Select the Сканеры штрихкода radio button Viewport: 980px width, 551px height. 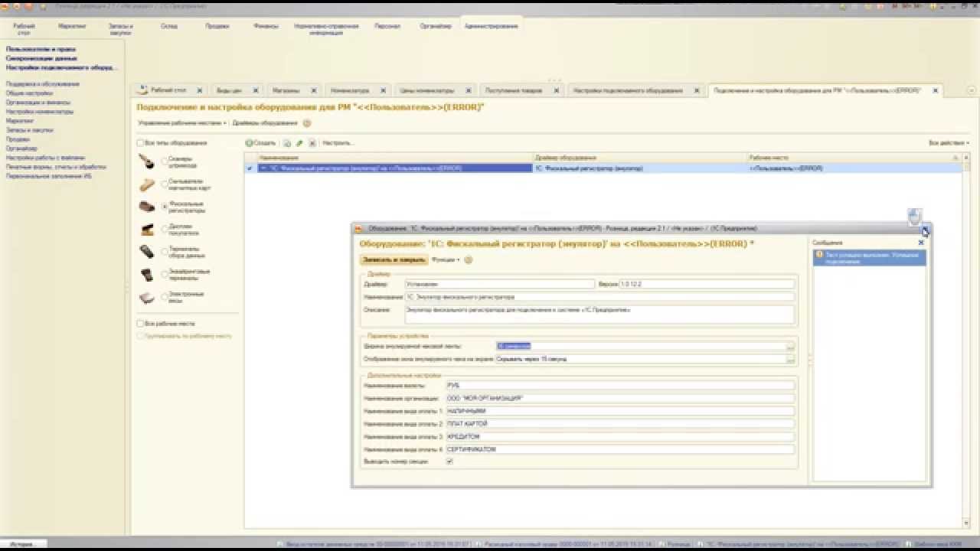pyautogui.click(x=165, y=161)
